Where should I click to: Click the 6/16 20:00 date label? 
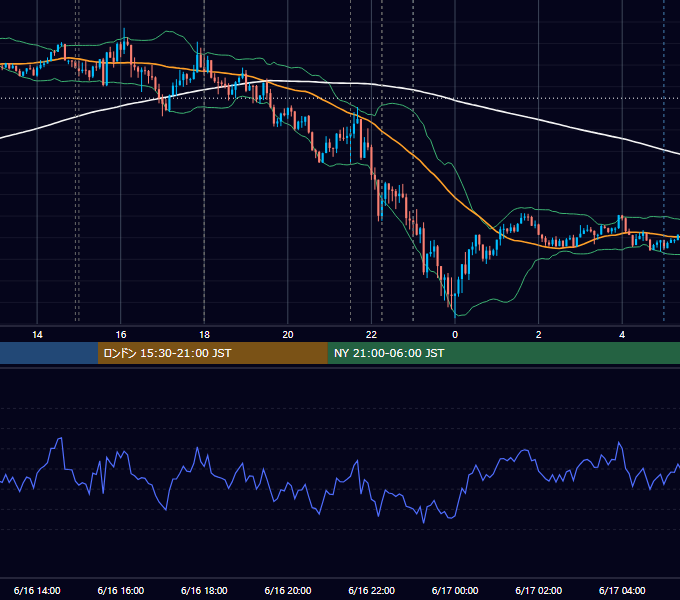click(x=288, y=590)
